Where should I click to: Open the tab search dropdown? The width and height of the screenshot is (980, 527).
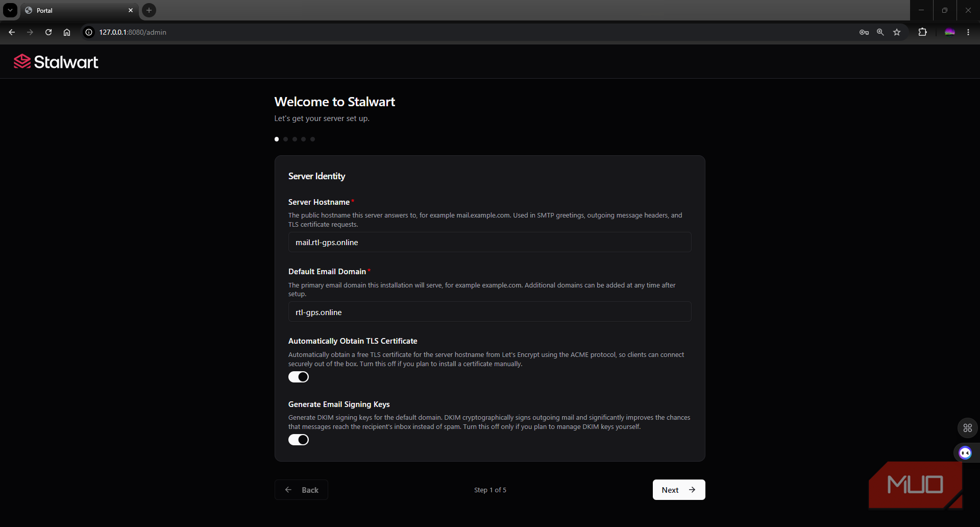pyautogui.click(x=10, y=10)
